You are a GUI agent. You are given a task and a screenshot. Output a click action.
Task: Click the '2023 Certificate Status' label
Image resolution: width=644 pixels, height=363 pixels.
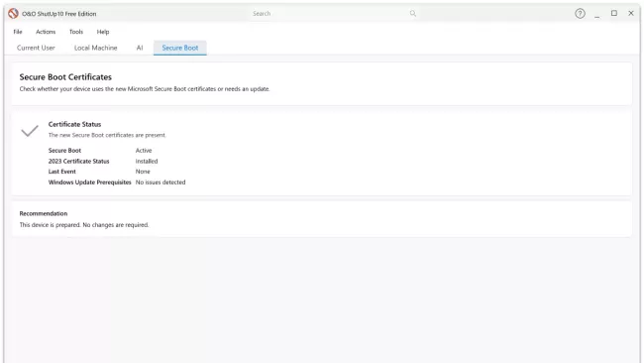click(x=79, y=161)
